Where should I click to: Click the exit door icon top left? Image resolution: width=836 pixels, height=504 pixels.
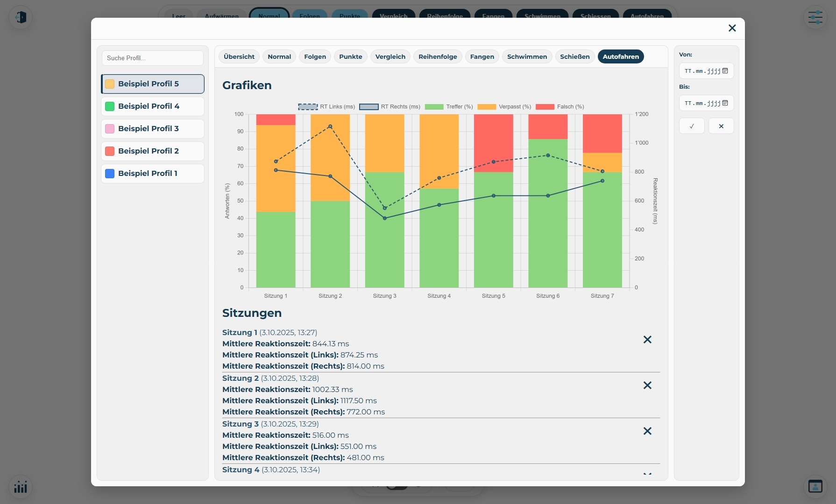coord(21,17)
